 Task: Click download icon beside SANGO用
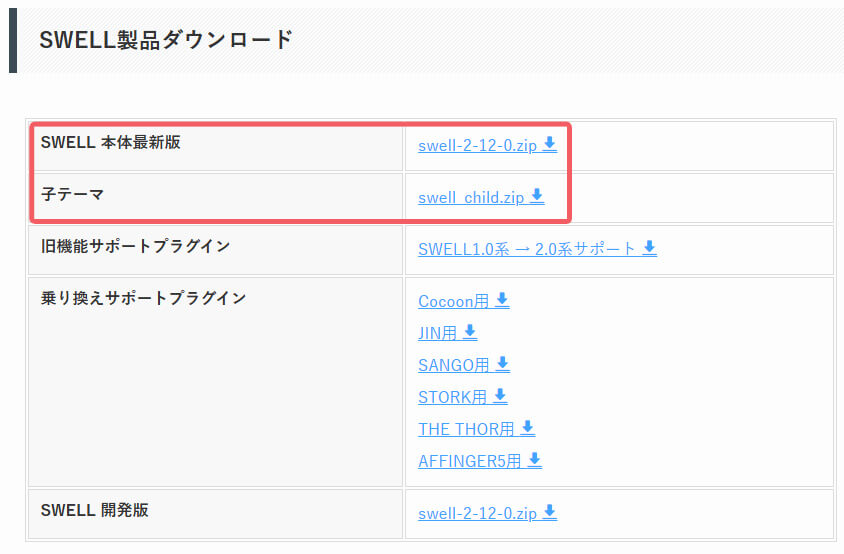click(x=502, y=363)
